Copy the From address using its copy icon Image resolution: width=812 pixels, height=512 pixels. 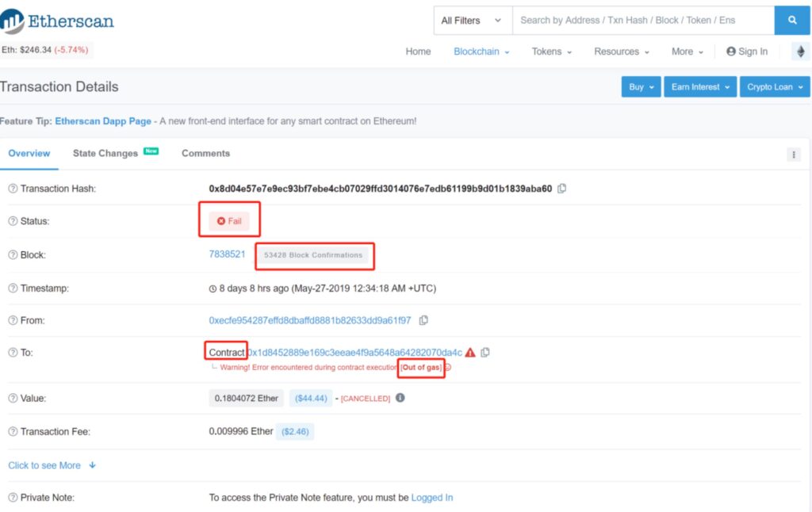(x=423, y=320)
